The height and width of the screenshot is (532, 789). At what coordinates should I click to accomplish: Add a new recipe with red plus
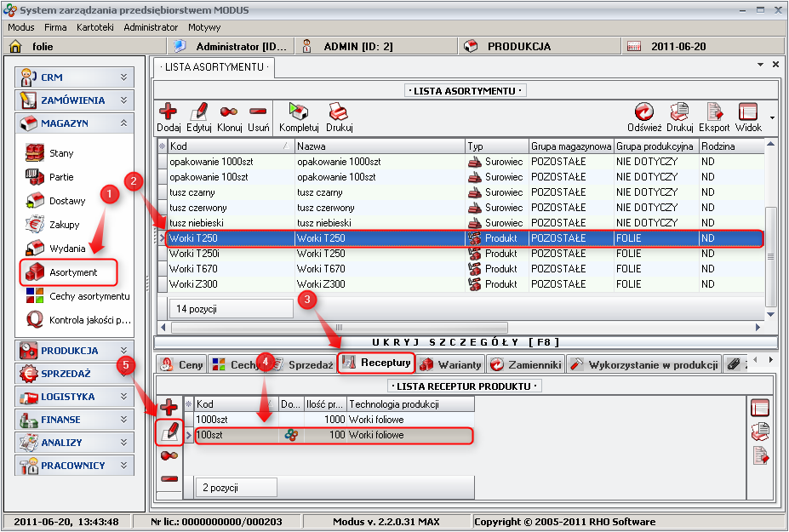coord(169,407)
